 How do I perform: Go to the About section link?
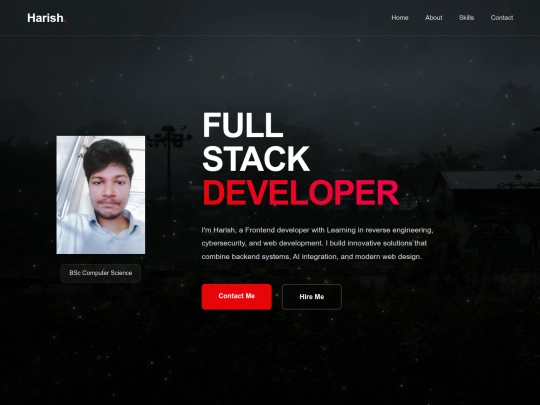pos(434,18)
